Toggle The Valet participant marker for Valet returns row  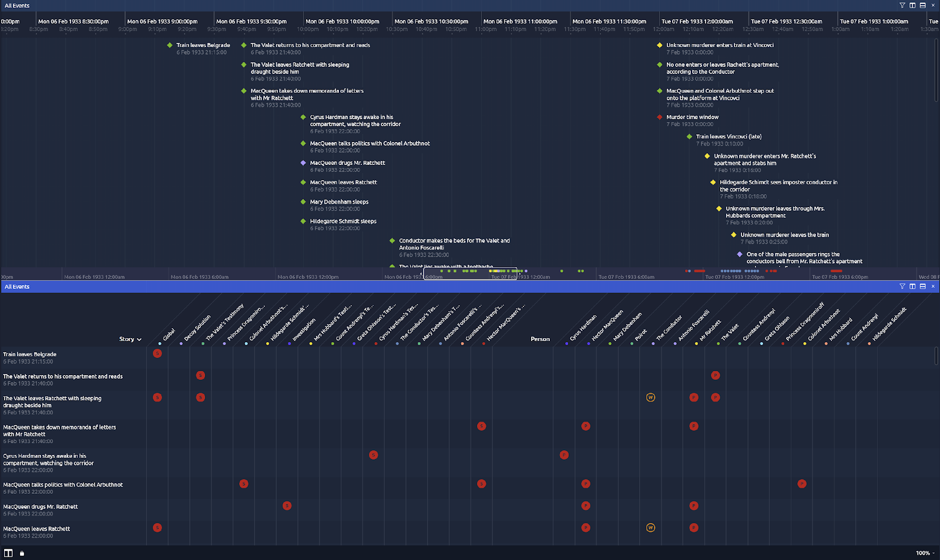click(x=715, y=375)
